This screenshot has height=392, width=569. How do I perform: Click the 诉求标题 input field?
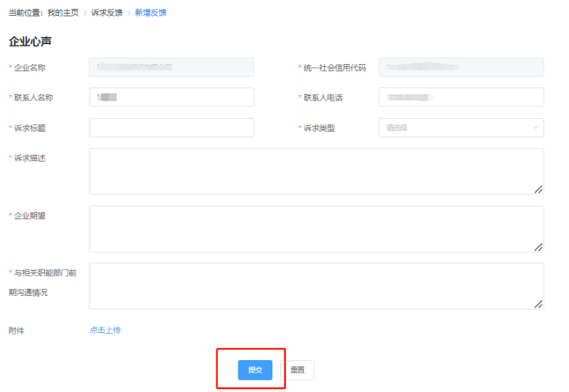[171, 128]
